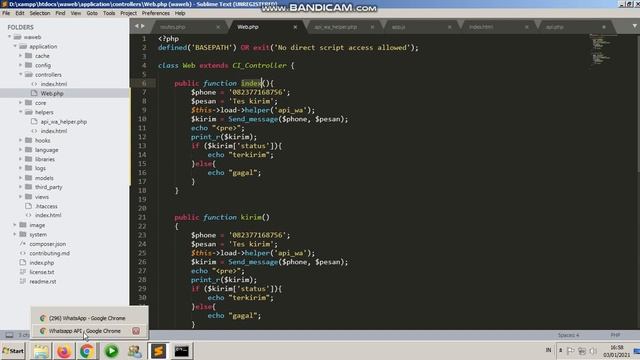Launch Firefox from the taskbar
The height and width of the screenshot is (360, 640).
click(x=64, y=351)
